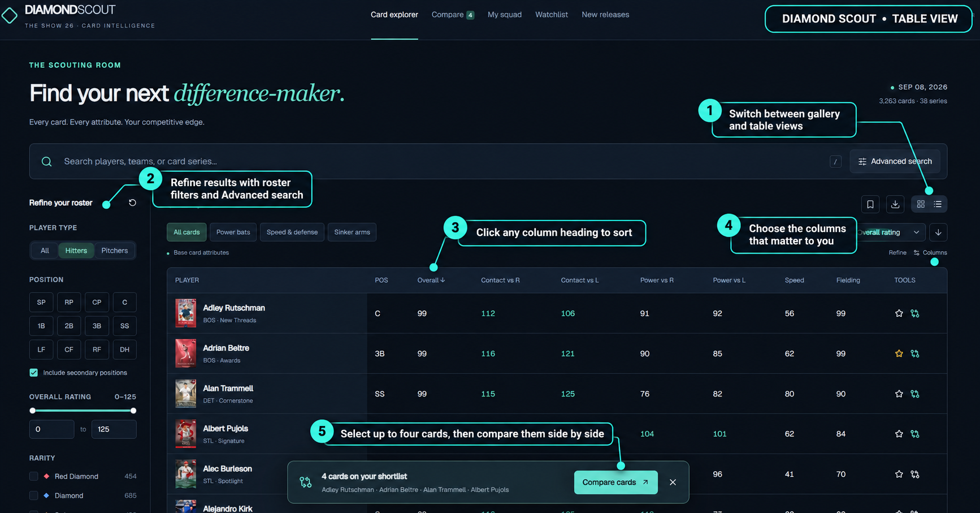Add Albert Pujols to compare
Viewport: 980px width, 513px height.
pos(915,434)
